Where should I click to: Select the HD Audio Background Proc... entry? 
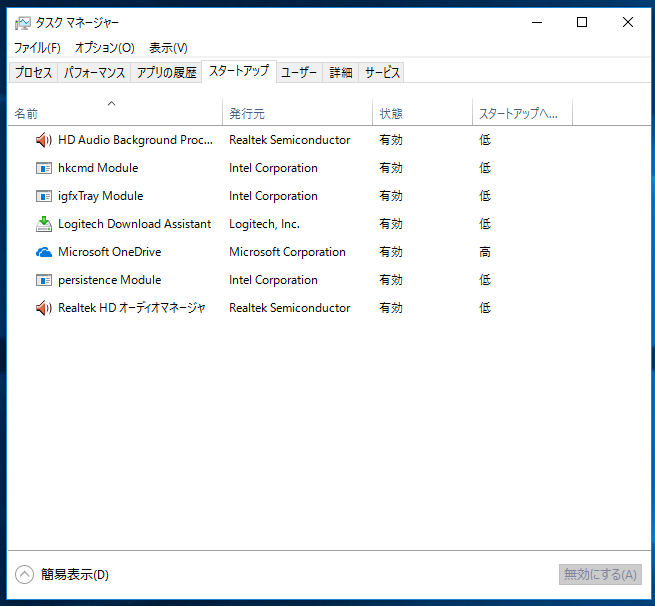coord(135,140)
